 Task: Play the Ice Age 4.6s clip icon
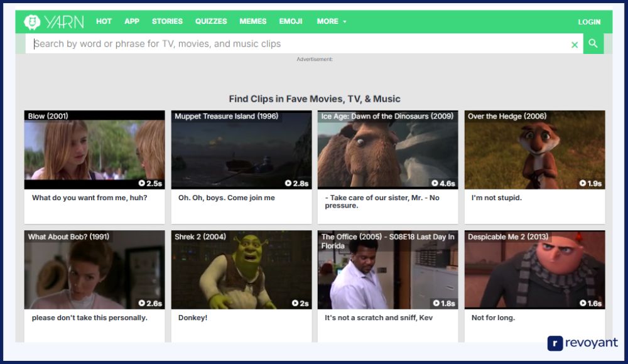pyautogui.click(x=435, y=183)
